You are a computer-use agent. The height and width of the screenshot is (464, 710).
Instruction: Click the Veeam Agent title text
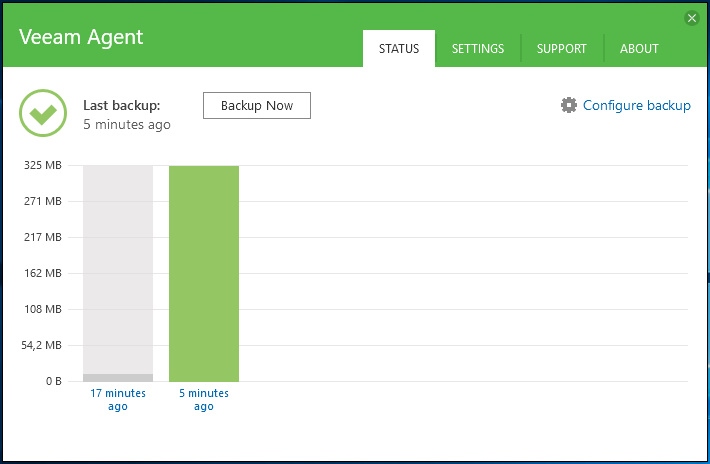click(81, 37)
